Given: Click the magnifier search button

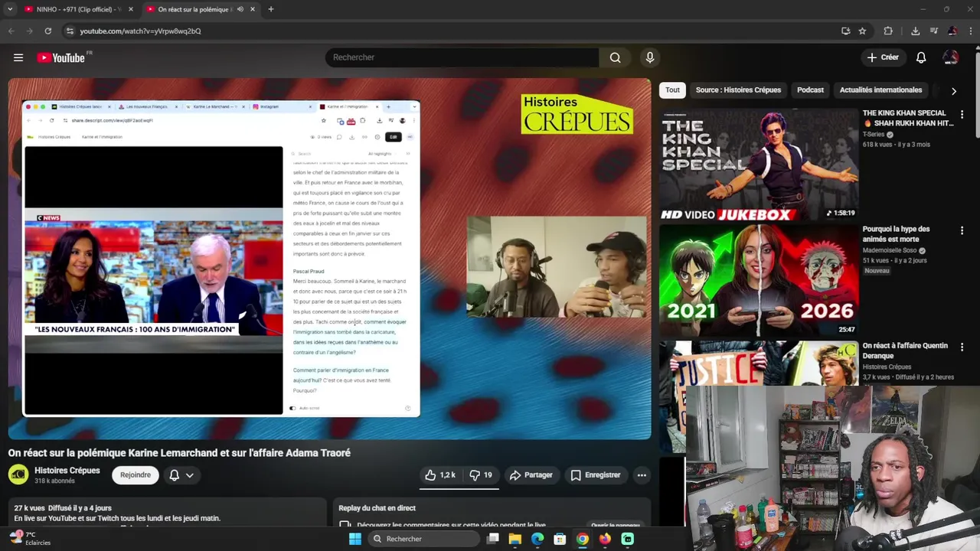Looking at the screenshot, I should pos(615,57).
